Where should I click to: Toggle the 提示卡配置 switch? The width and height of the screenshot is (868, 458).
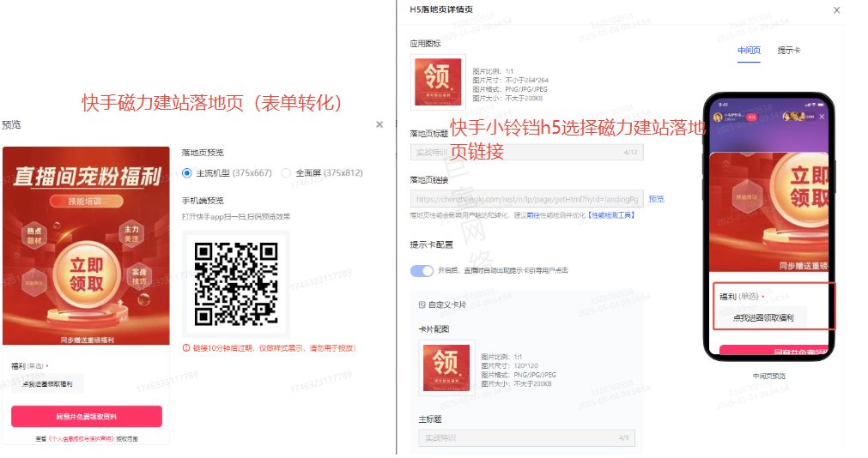tap(422, 270)
